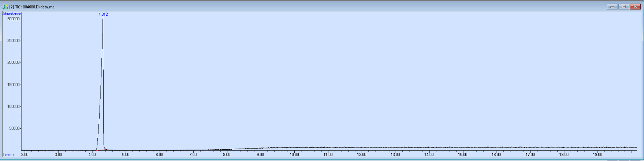Click the 18.00 time axis label

point(563,155)
